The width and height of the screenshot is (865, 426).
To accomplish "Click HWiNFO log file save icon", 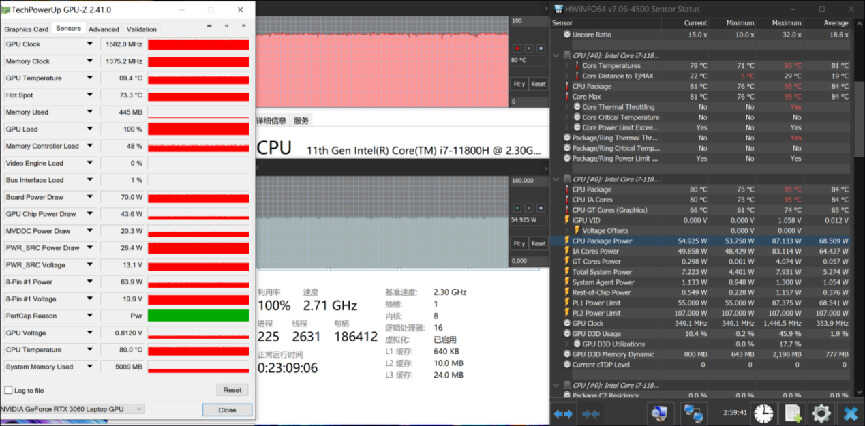I will tap(793, 413).
